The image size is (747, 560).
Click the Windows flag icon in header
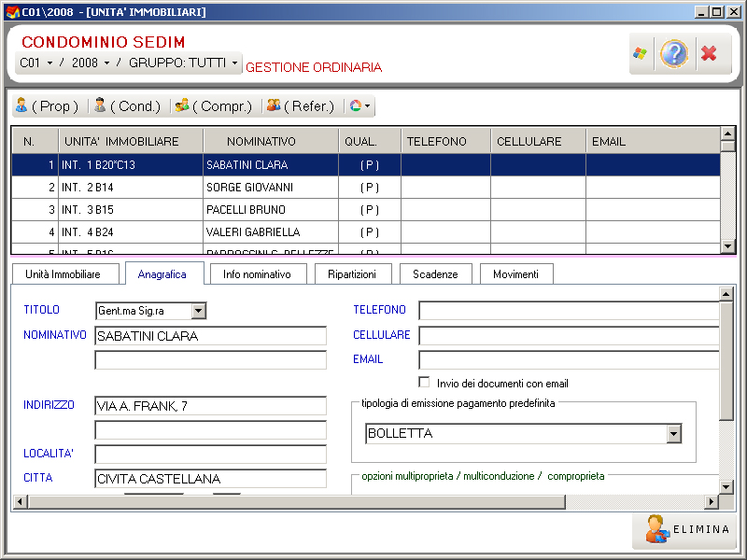(x=641, y=53)
